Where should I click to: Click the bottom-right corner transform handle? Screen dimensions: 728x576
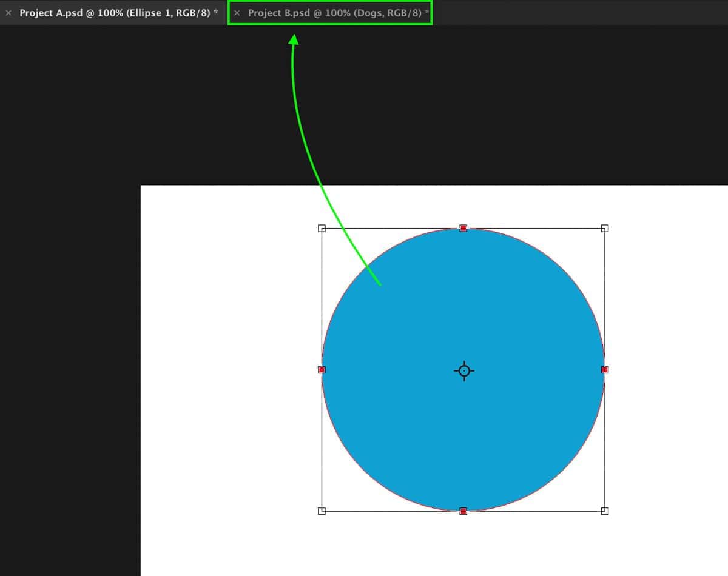tap(605, 511)
